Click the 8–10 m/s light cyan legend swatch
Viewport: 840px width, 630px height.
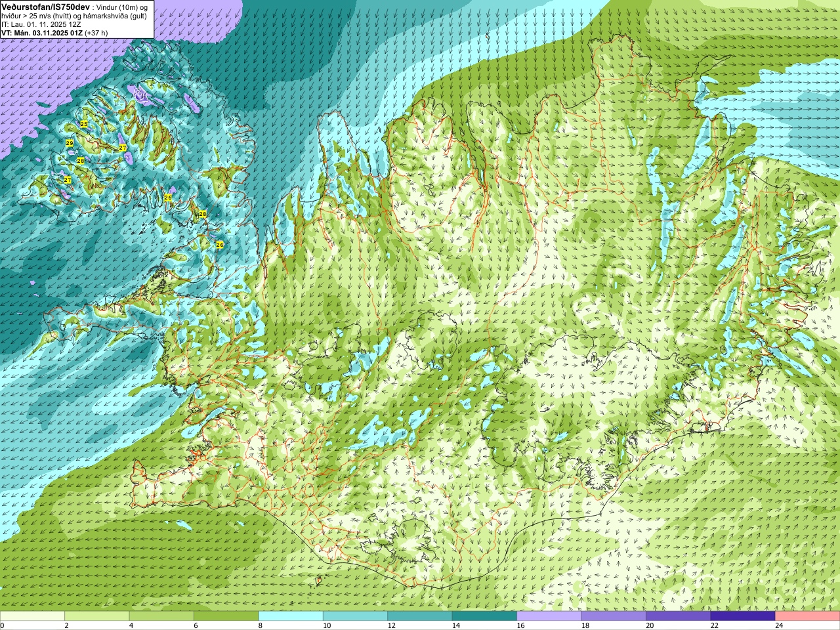pyautogui.click(x=291, y=616)
